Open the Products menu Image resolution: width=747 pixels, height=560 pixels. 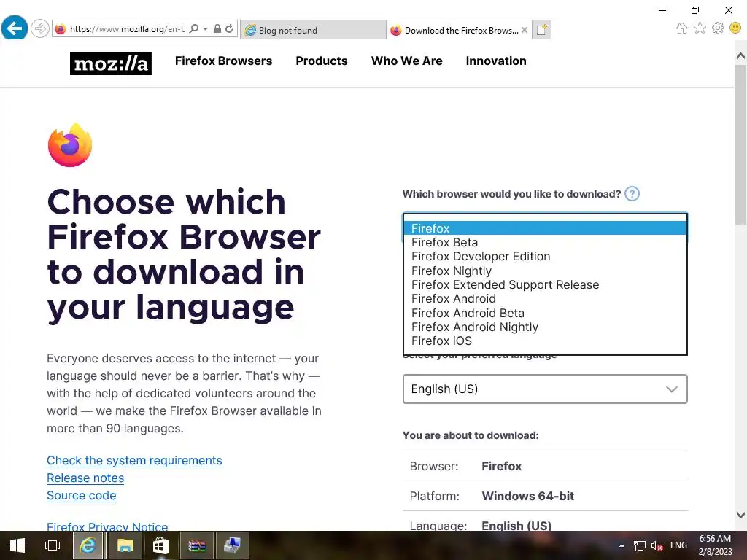tap(322, 61)
